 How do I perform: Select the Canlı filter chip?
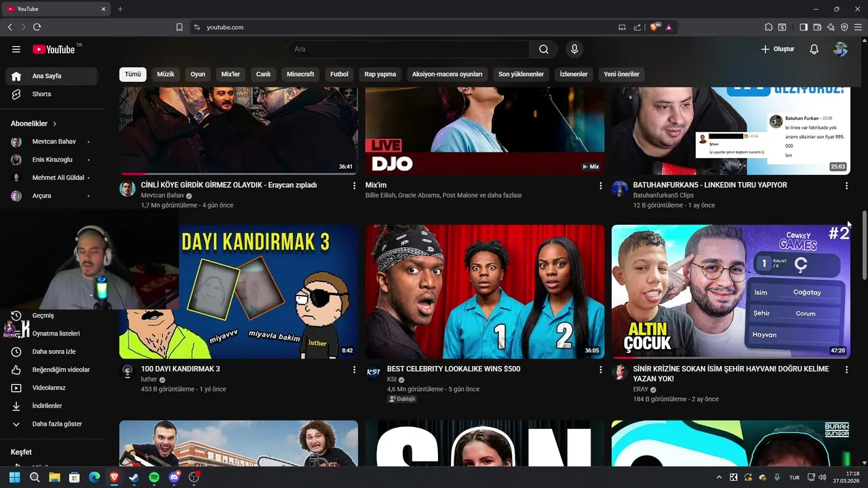pos(263,75)
